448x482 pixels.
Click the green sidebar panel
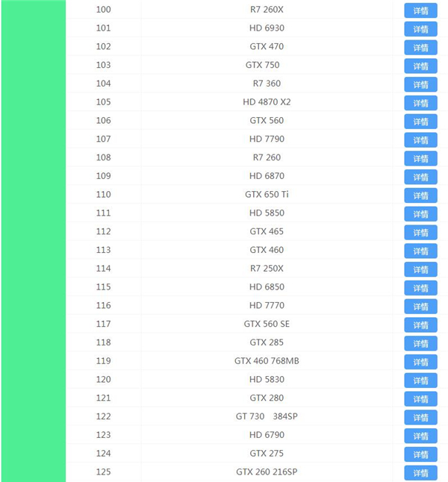pyautogui.click(x=33, y=241)
